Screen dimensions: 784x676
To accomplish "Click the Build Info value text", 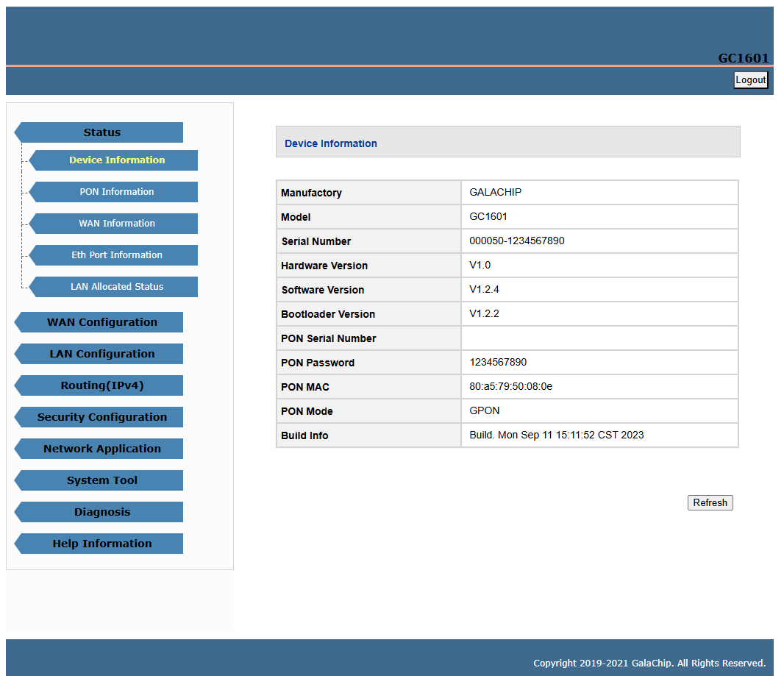I will (x=556, y=435).
